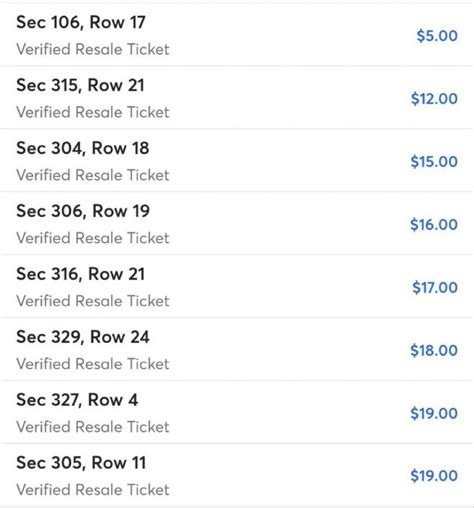Choose the $18.00 ticket price

tap(434, 350)
